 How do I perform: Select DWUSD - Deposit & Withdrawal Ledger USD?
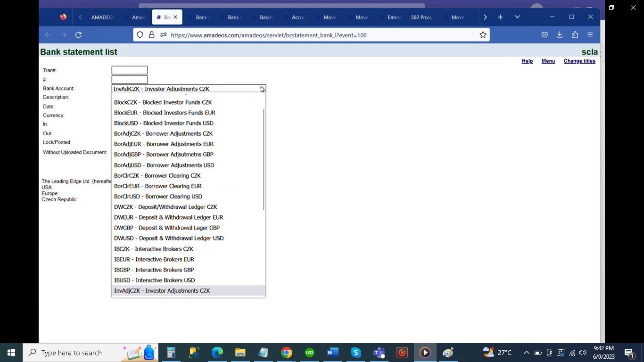pos(188,238)
